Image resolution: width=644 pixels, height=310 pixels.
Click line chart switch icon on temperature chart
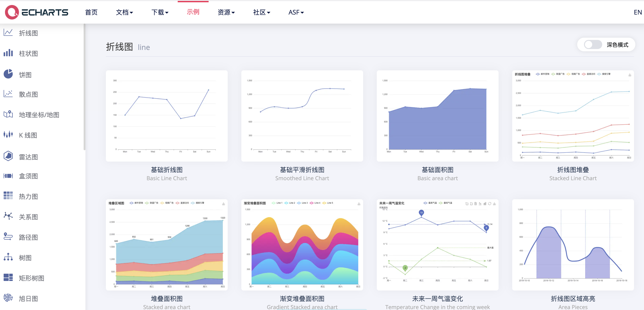point(480,204)
